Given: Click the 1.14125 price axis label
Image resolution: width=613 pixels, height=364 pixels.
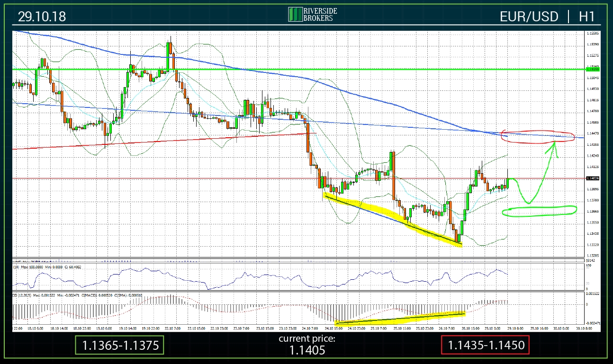Looking at the screenshot, I should point(593,167).
